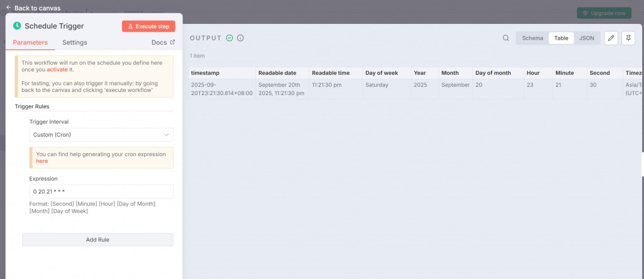The image size is (644, 279).
Task: Click the pencil edit output icon
Action: click(611, 38)
